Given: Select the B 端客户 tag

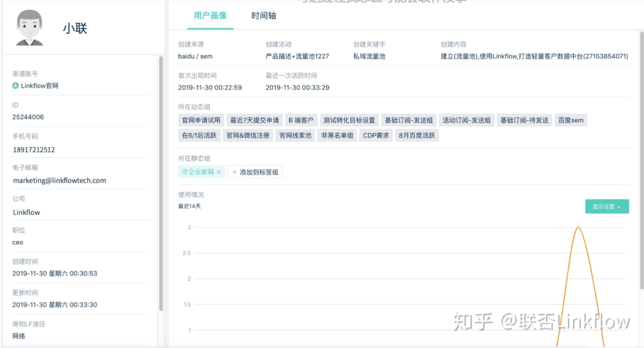Looking at the screenshot, I should [x=301, y=120].
